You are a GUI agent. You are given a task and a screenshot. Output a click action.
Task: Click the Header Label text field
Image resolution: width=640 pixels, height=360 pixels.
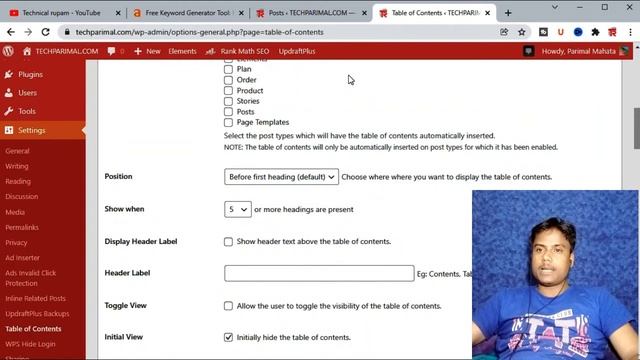[319, 273]
